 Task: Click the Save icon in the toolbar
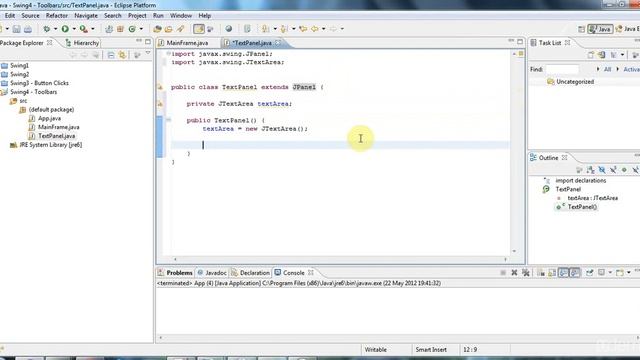pos(16,29)
